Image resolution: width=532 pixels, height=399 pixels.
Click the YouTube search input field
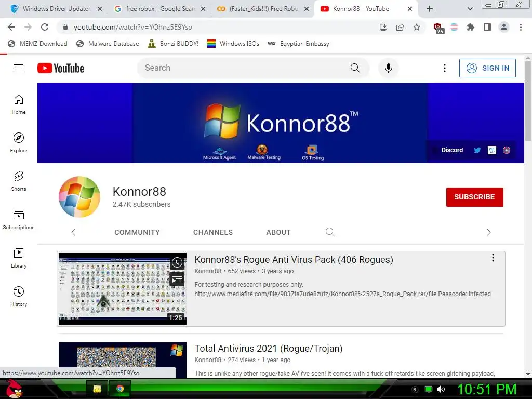pyautogui.click(x=244, y=68)
